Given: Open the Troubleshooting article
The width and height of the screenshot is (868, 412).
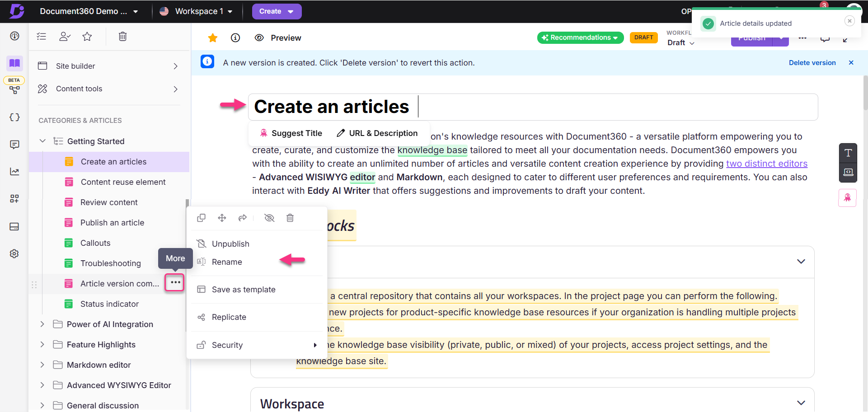Looking at the screenshot, I should point(111,263).
